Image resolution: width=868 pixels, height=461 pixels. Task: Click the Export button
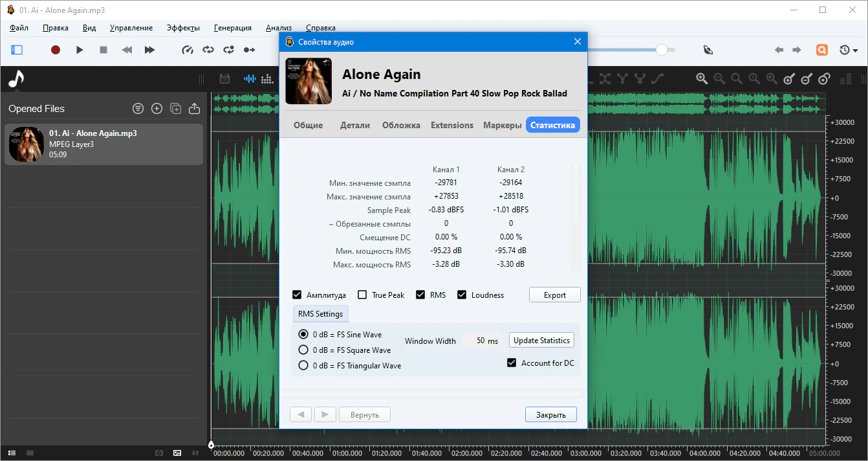click(x=554, y=295)
